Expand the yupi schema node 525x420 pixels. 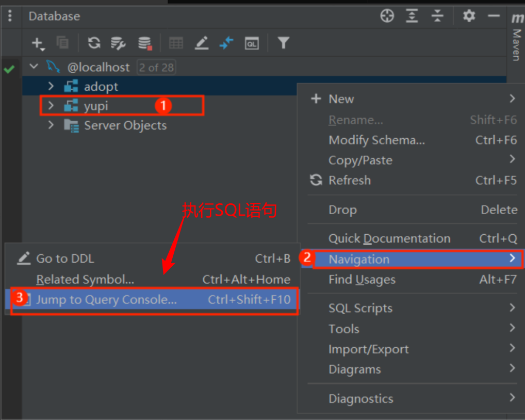(51, 106)
